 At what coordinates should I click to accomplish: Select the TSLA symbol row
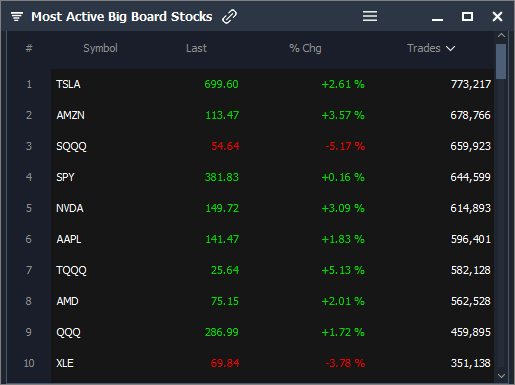pos(272,84)
